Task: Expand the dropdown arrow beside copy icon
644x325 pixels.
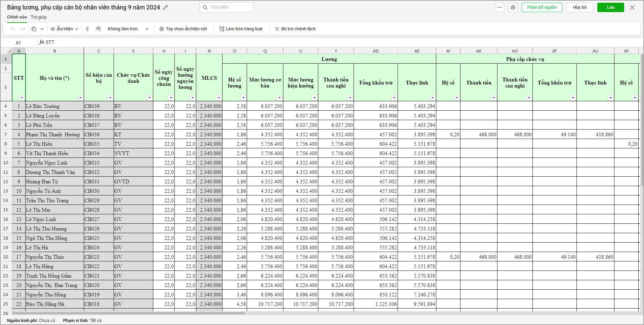Action: (42, 29)
